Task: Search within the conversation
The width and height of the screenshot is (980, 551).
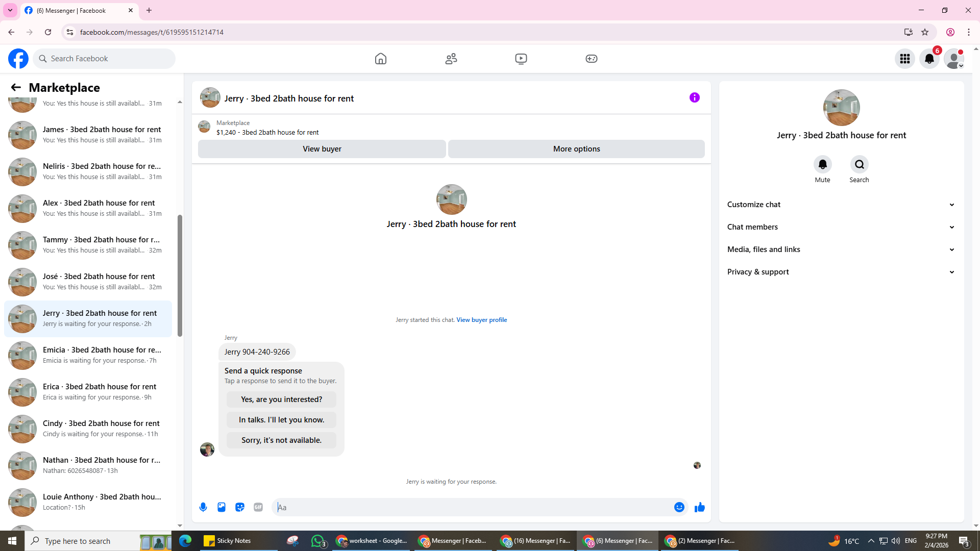Action: tap(859, 164)
